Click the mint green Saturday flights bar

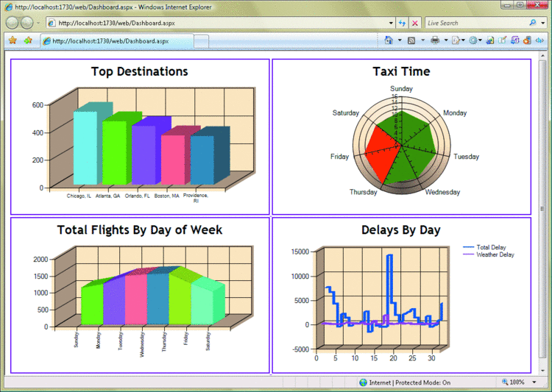pyautogui.click(x=202, y=303)
